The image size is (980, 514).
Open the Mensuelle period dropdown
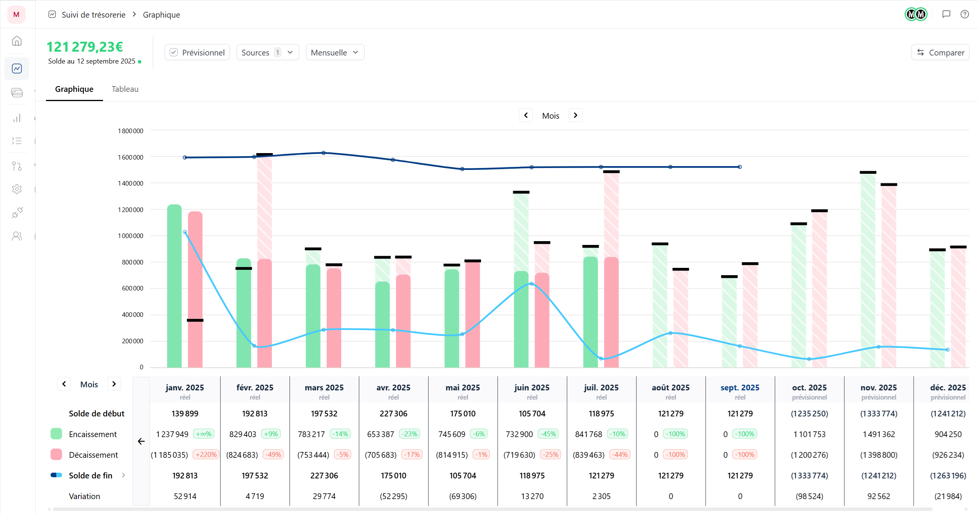(335, 52)
